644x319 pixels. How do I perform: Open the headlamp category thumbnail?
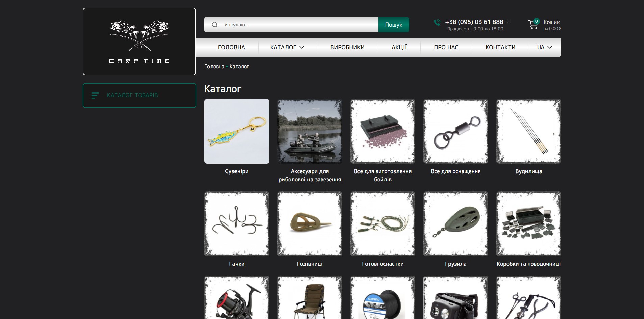pyautogui.click(x=456, y=297)
